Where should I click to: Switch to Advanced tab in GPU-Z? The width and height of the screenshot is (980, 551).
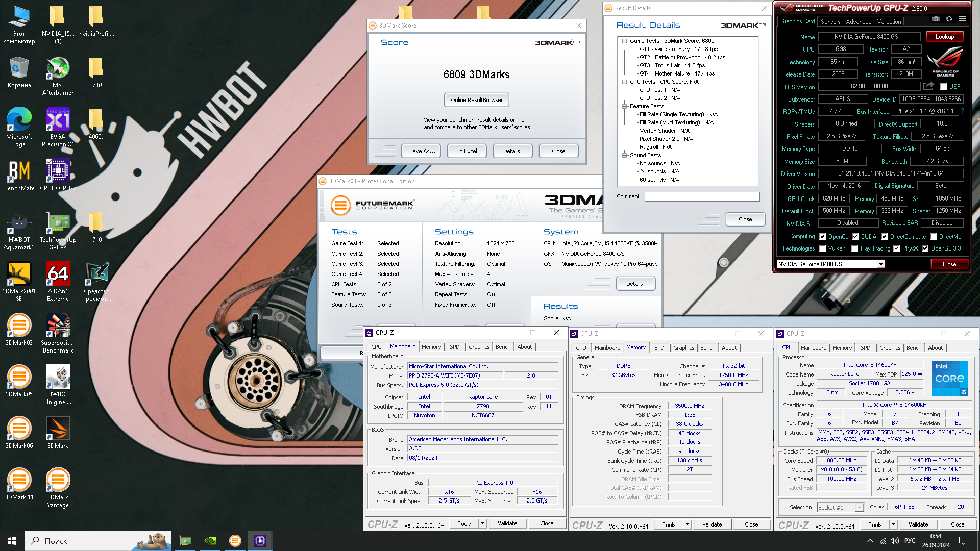coord(859,22)
